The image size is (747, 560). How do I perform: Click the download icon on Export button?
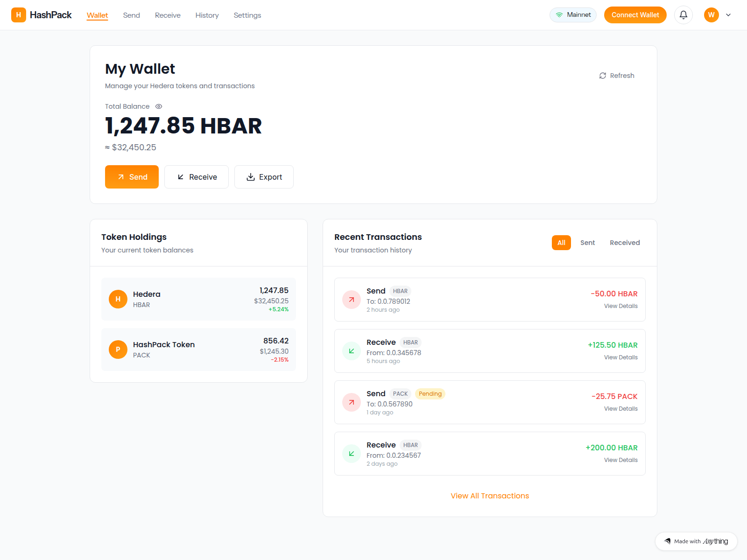coord(251,177)
